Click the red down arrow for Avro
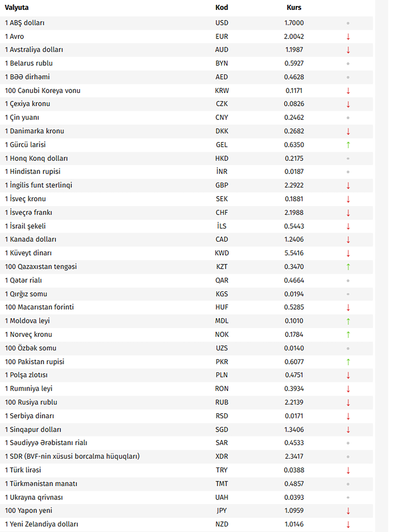This screenshot has height=532, width=397. pyautogui.click(x=348, y=37)
